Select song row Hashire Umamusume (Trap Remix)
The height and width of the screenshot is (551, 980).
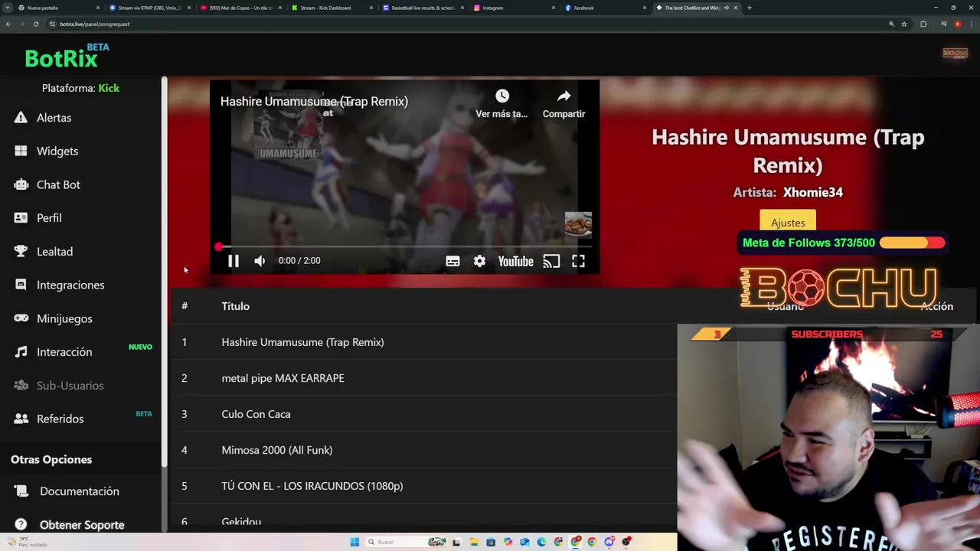(423, 342)
